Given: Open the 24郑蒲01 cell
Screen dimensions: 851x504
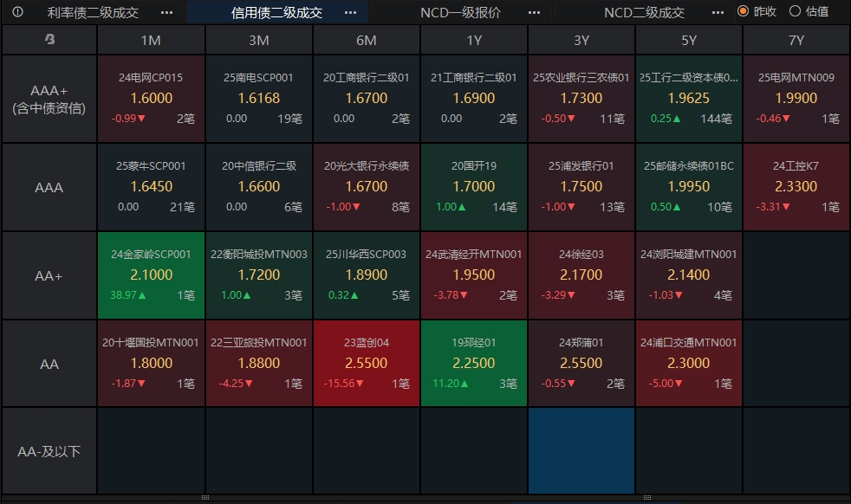Looking at the screenshot, I should pyautogui.click(x=581, y=364).
